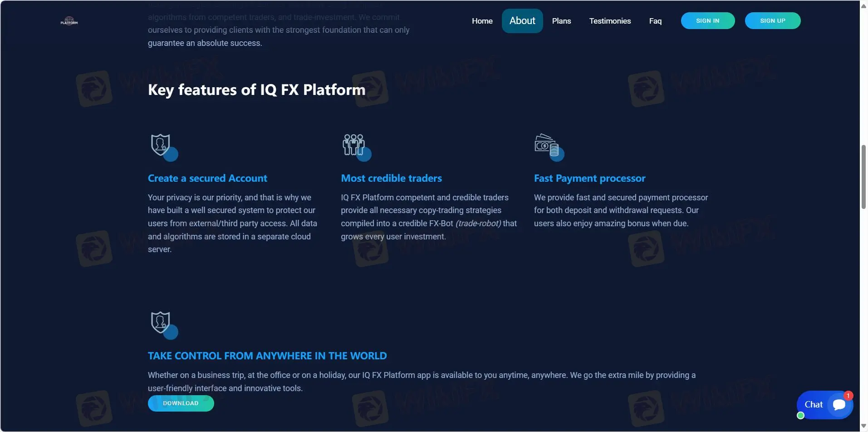Open the Plans section
Viewport: 868px width, 432px height.
click(x=561, y=21)
